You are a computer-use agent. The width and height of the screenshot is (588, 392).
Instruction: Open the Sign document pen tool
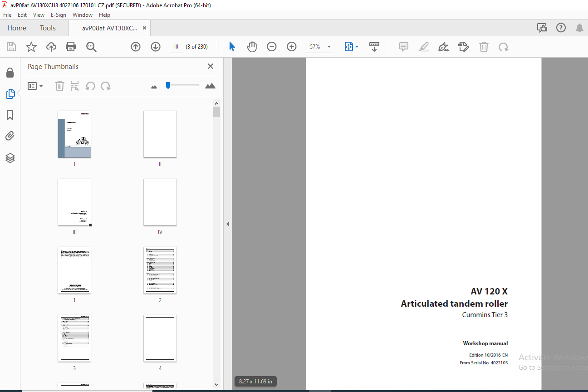[444, 47]
